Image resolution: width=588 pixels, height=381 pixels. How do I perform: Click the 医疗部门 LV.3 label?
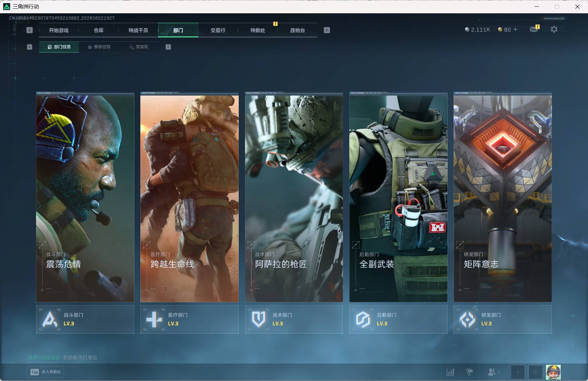click(x=173, y=324)
